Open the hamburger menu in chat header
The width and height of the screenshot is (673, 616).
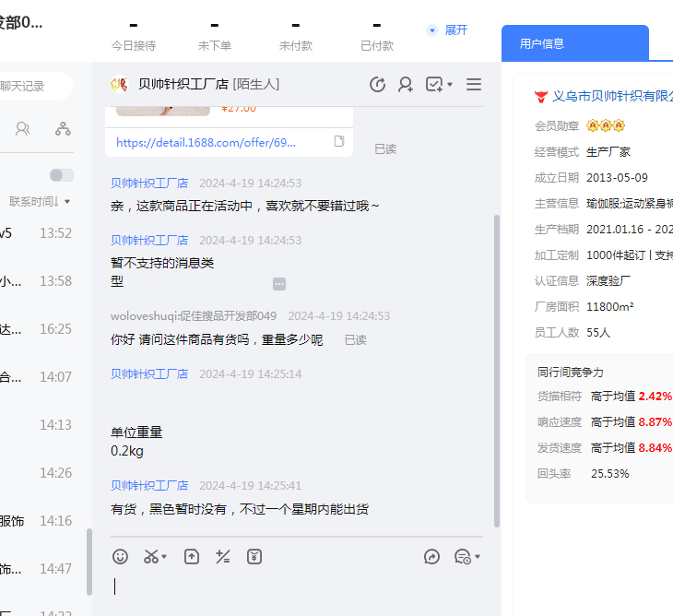pyautogui.click(x=474, y=85)
